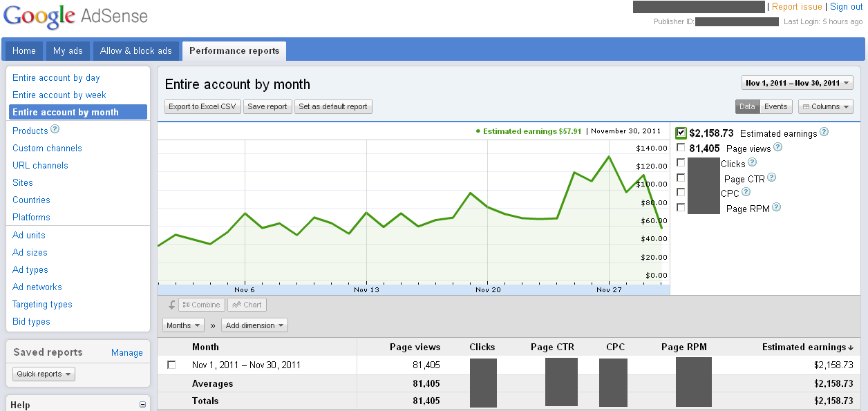Open the Add dimension dropdown

(254, 325)
